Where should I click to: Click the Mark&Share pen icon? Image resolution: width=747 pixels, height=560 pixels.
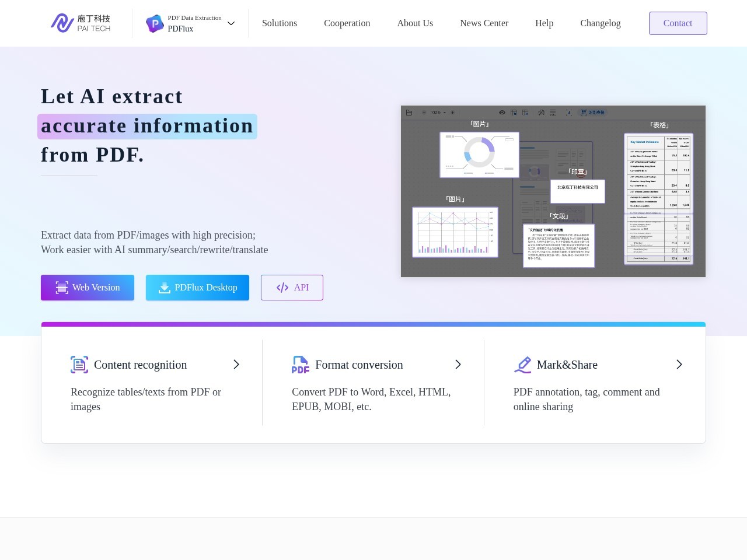(522, 365)
